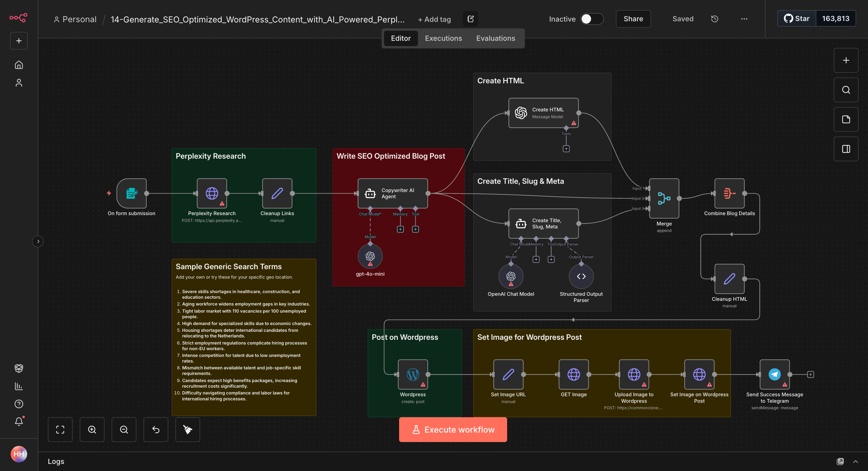Click the zoom in canvas icon
Screen dimensions: 868x471
[x=92, y=430]
